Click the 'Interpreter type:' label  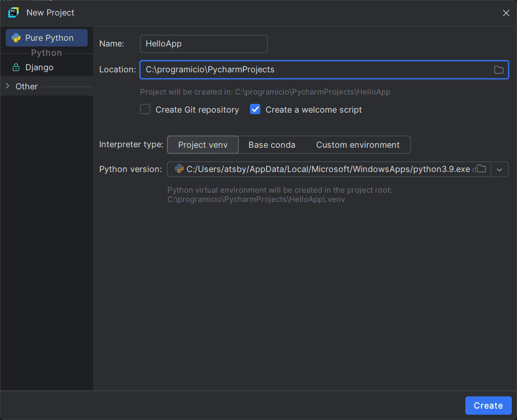click(x=131, y=145)
